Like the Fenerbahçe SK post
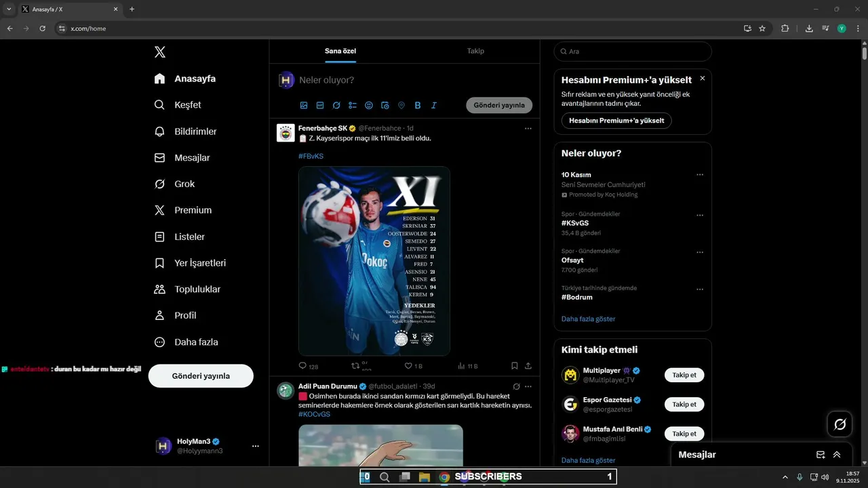Image resolution: width=868 pixels, height=488 pixels. click(408, 366)
